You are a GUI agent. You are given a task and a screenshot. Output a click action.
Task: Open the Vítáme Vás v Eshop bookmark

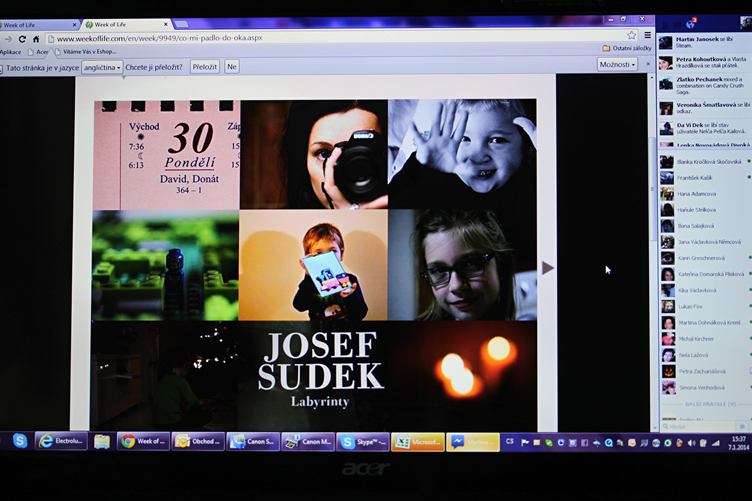tap(86, 51)
